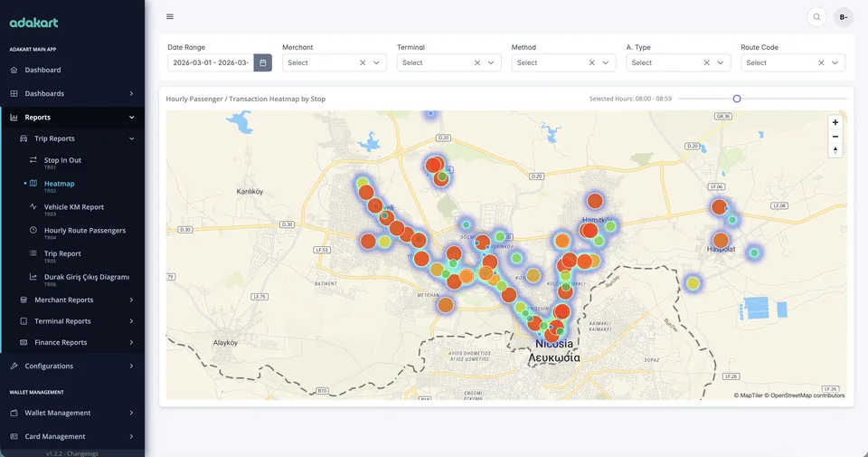
Task: Click the Dashboards grid icon
Action: point(14,93)
